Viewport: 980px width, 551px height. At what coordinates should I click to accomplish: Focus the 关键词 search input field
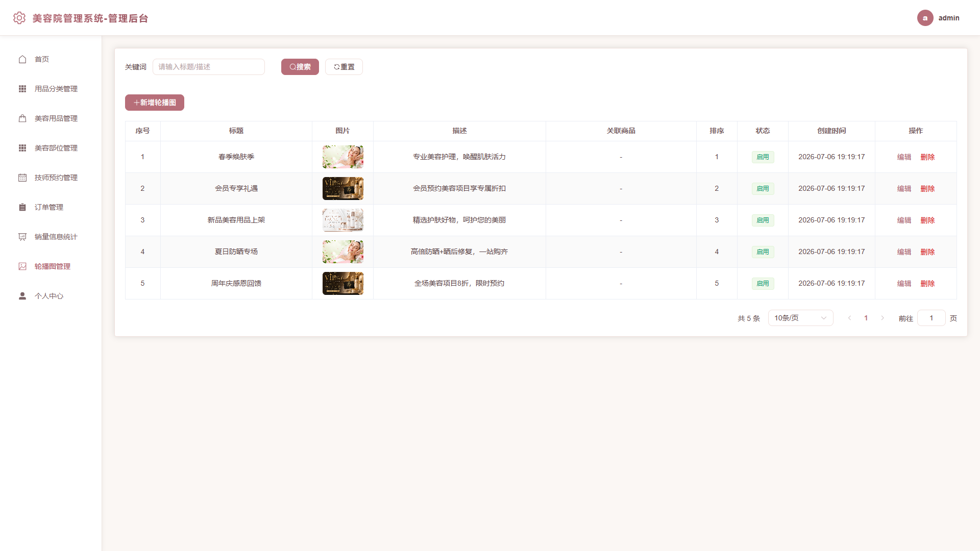click(209, 67)
